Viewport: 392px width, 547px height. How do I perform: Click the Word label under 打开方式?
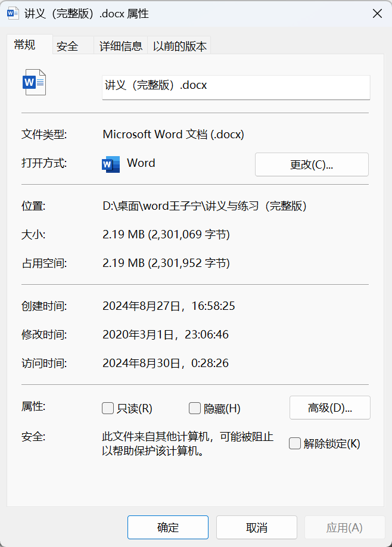pyautogui.click(x=141, y=163)
